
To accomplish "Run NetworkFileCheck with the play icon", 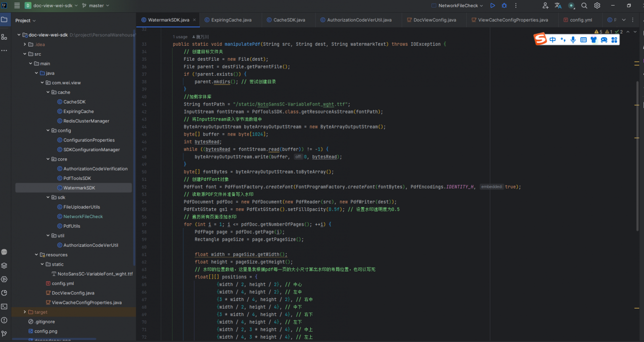I will click(x=493, y=6).
